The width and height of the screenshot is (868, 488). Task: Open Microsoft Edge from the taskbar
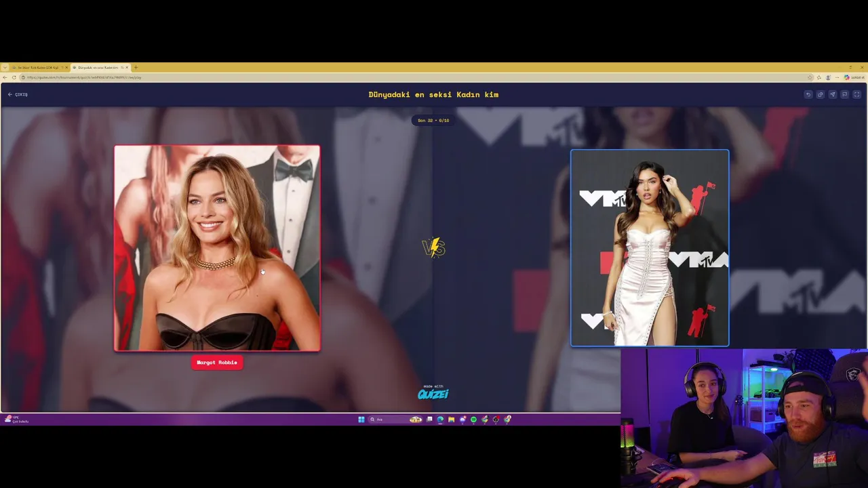(x=440, y=420)
